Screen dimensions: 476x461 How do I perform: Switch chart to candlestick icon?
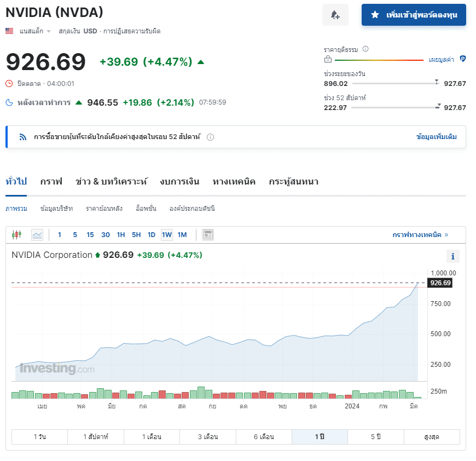(x=17, y=235)
